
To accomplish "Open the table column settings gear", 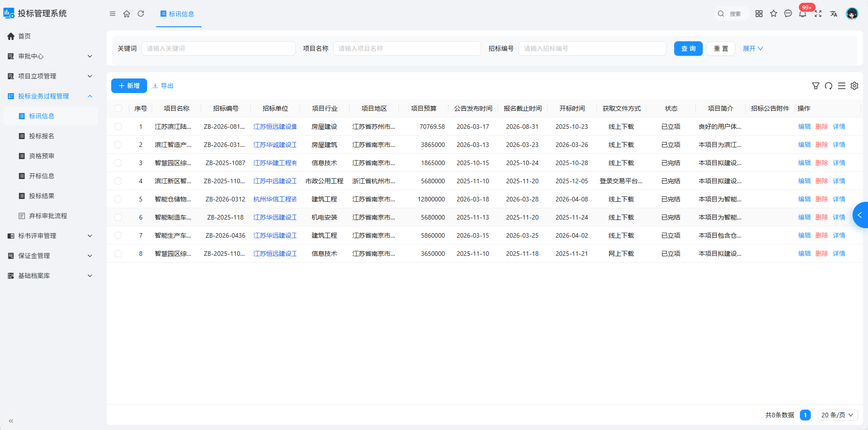I will coord(854,86).
